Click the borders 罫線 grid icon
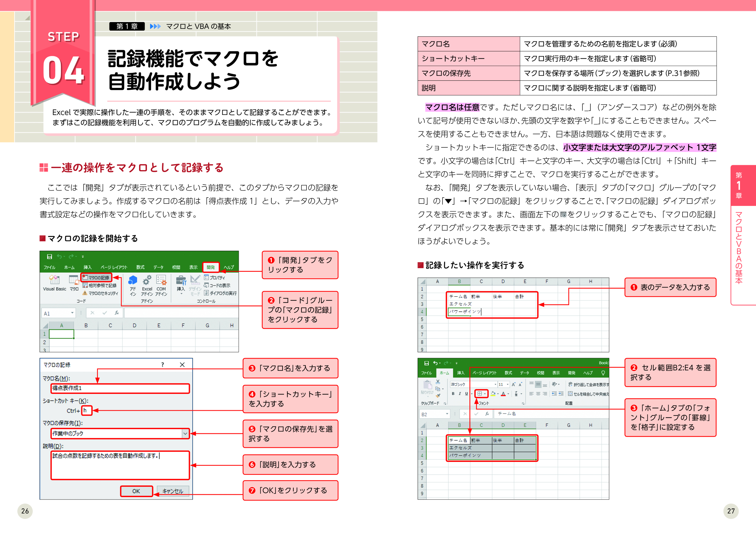756x536 pixels. 480,394
